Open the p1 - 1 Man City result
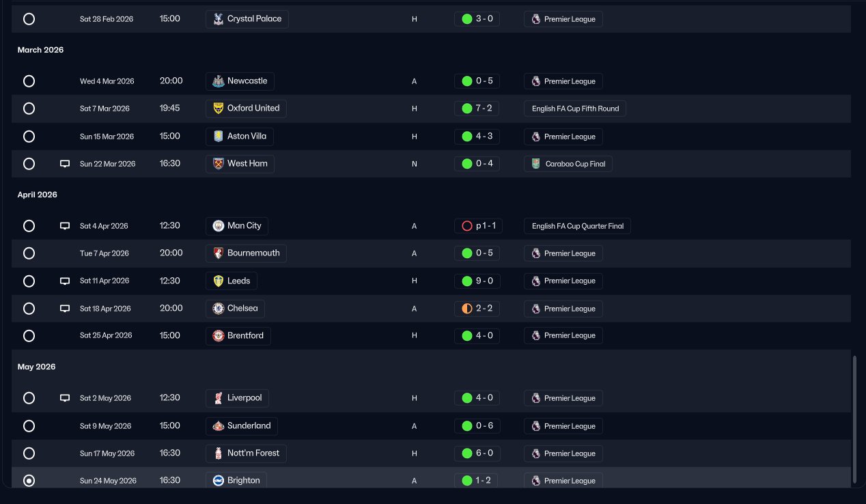The image size is (866, 504). coord(478,226)
